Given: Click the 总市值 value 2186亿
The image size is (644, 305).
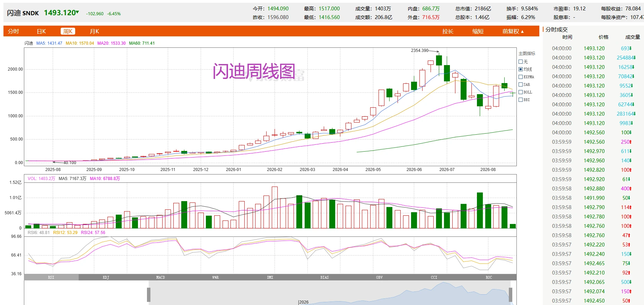Looking at the screenshot, I should 483,9.
